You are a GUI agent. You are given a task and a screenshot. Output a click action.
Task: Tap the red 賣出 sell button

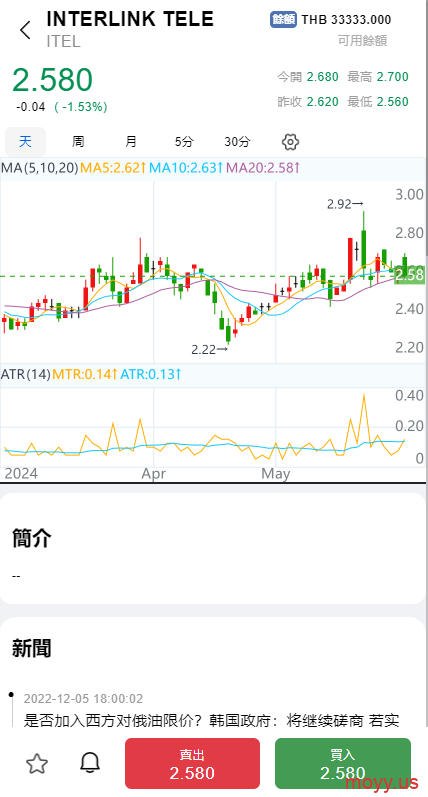pyautogui.click(x=192, y=763)
